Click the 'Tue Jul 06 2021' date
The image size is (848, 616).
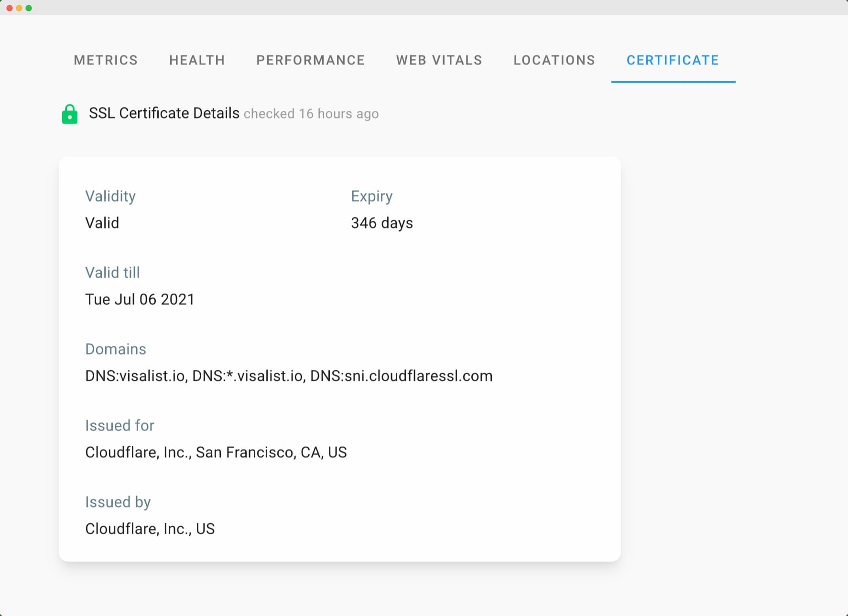pyautogui.click(x=140, y=299)
